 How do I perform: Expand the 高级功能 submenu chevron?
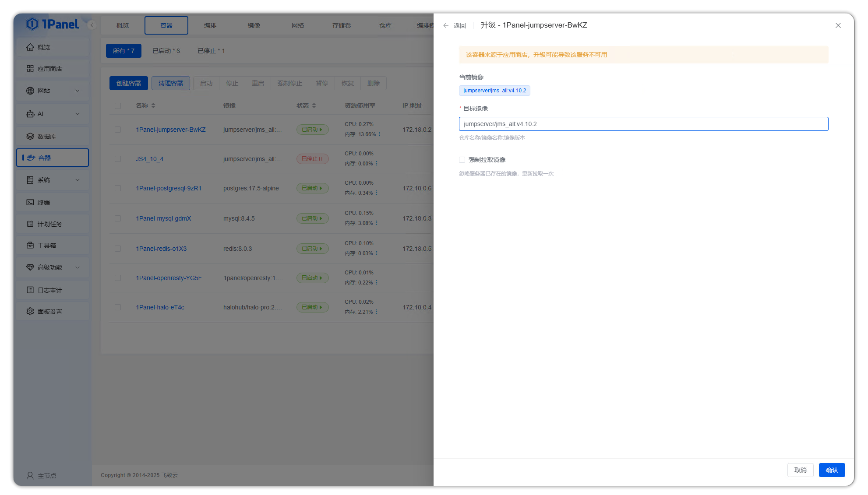(78, 267)
